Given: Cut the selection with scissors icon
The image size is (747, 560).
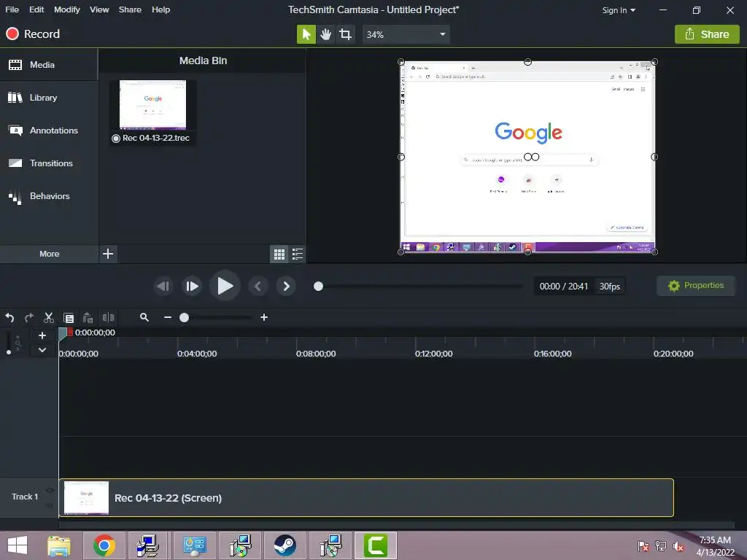Looking at the screenshot, I should click(49, 318).
